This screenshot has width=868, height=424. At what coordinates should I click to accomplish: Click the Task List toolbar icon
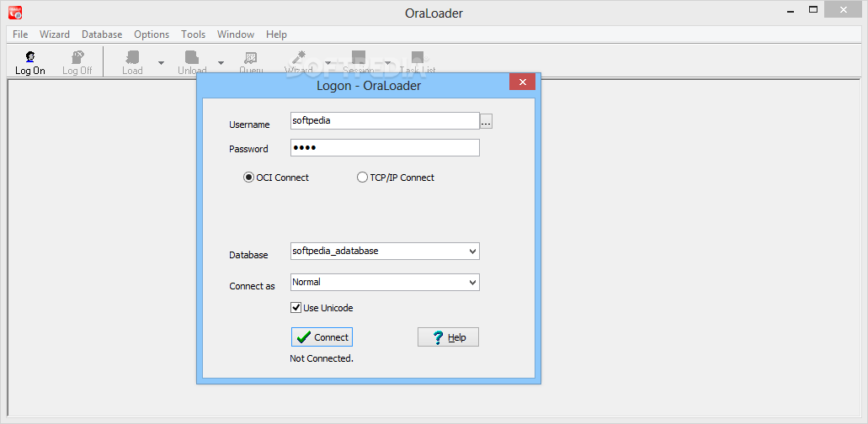418,62
